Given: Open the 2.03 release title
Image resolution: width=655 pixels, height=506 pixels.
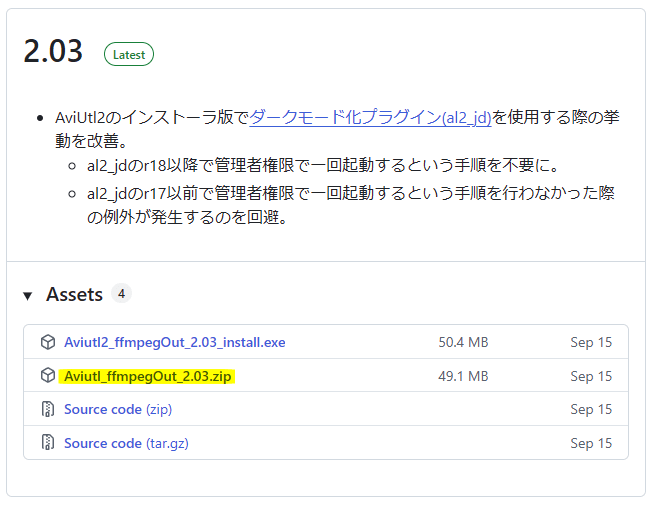Looking at the screenshot, I should pyautogui.click(x=53, y=53).
